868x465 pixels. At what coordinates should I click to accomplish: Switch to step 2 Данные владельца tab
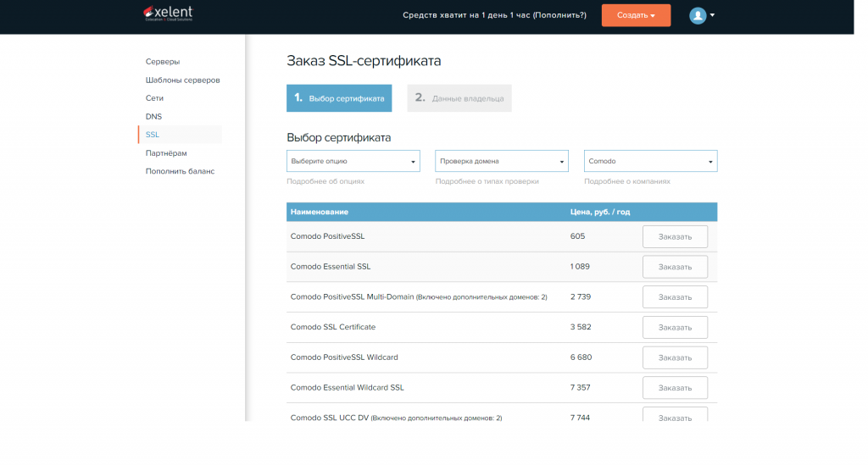coord(459,98)
